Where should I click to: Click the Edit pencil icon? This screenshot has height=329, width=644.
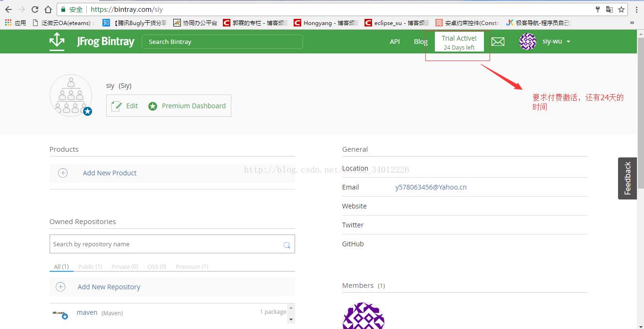coord(117,106)
